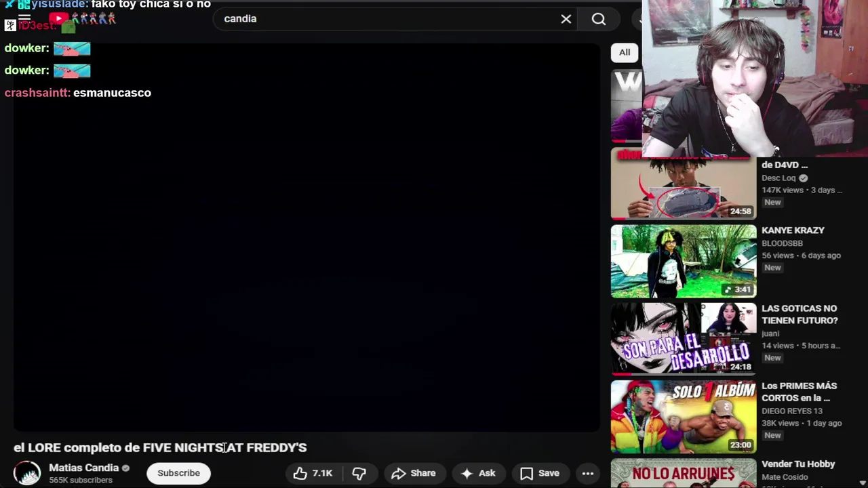The image size is (868, 488).
Task: Open the 'SOLO 1 ALBUM' thumbnail 23:00
Action: [684, 417]
